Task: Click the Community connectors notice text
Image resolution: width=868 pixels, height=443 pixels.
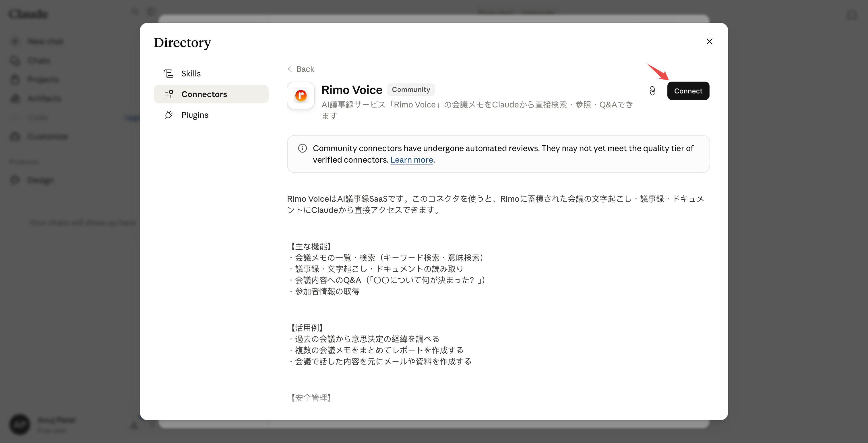Action: (503, 154)
